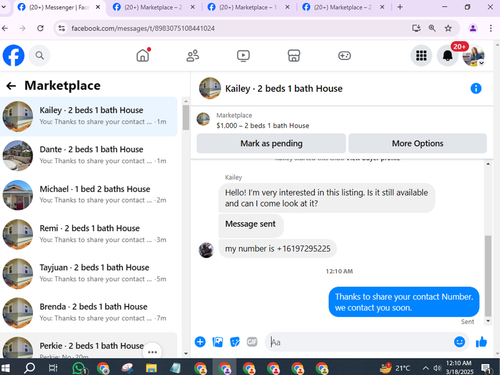Switch to the second Marketplace browser tab
The width and height of the screenshot is (500, 375).
pyautogui.click(x=153, y=7)
